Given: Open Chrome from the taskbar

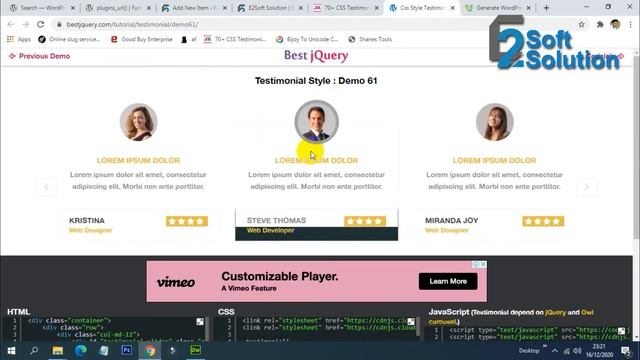Looking at the screenshot, I should (x=150, y=350).
